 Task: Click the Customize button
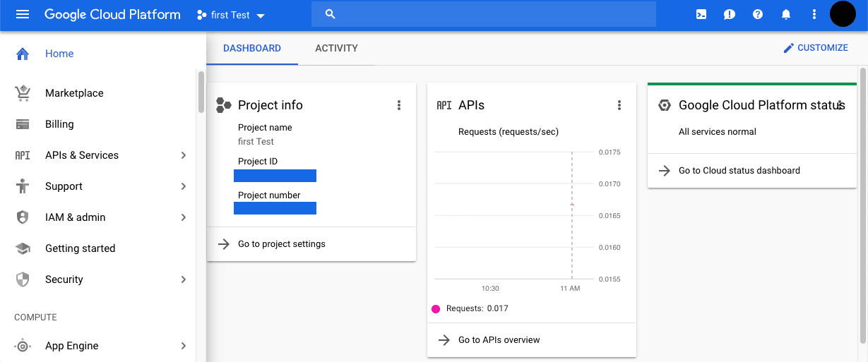[x=816, y=48]
